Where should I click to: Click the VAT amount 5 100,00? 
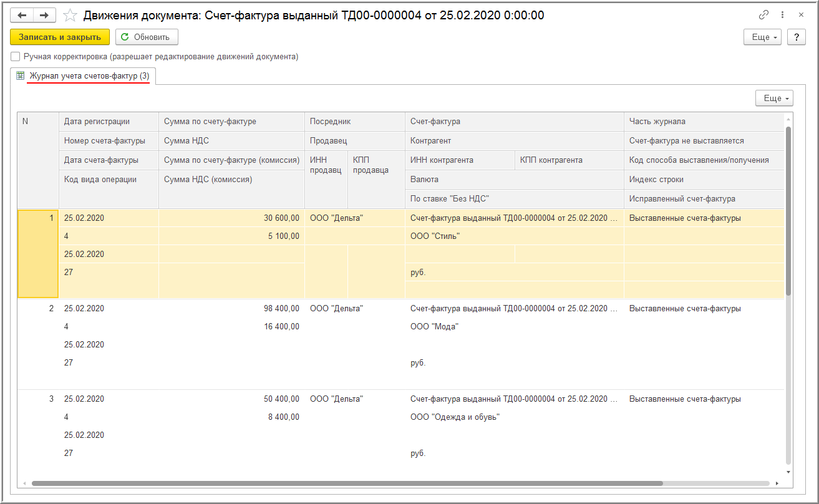[x=284, y=236]
